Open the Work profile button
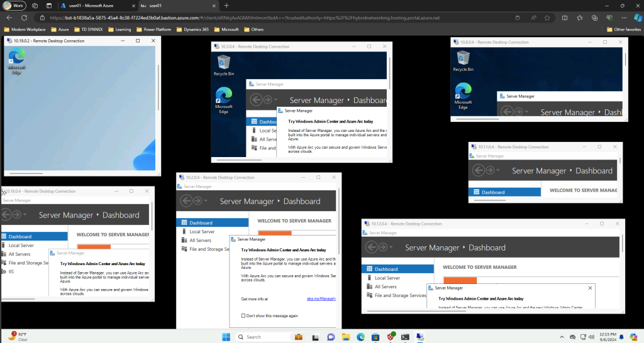The height and width of the screenshot is (343, 644). 14,6
